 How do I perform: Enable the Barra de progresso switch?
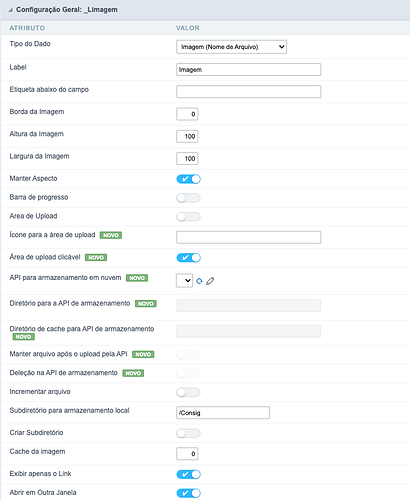pos(189,198)
